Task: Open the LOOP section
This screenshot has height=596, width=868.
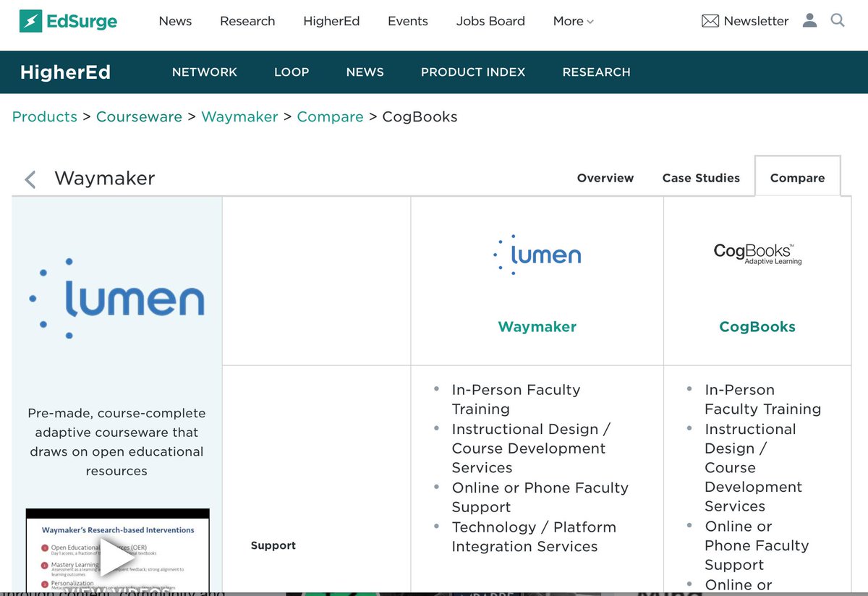Action: (292, 72)
